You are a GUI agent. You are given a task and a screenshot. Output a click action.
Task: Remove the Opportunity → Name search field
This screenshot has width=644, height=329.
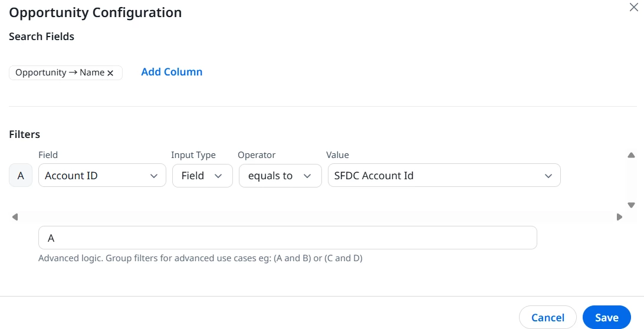click(x=110, y=73)
